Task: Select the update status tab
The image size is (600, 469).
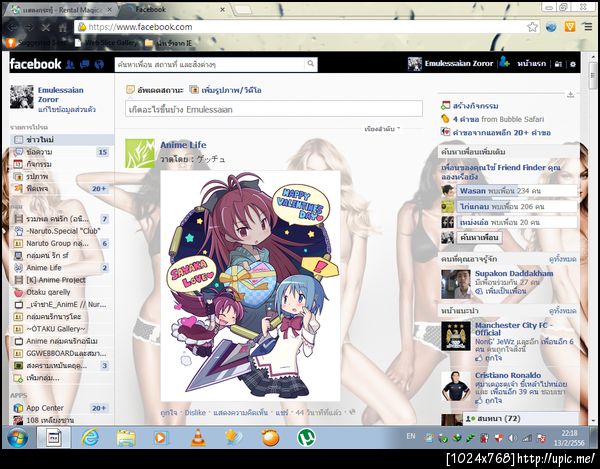Action: 155,90
